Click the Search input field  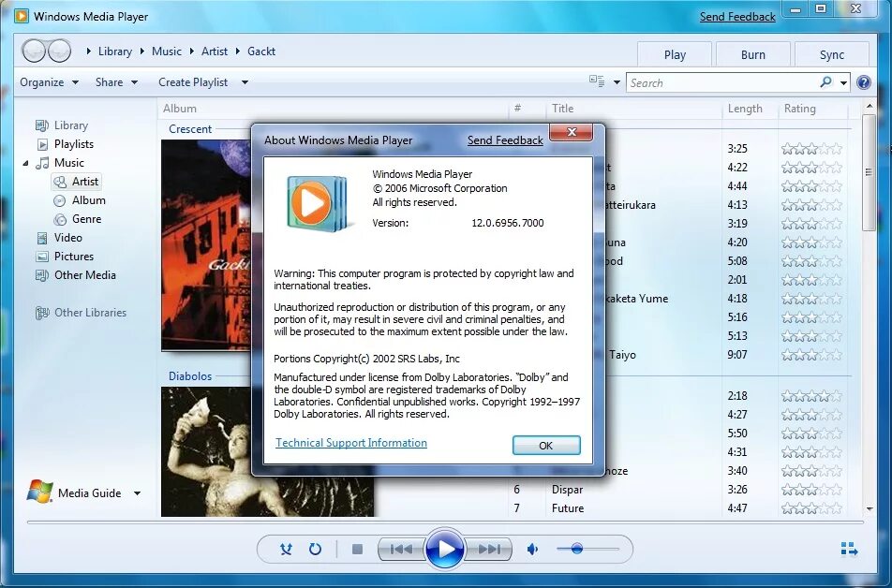click(722, 83)
